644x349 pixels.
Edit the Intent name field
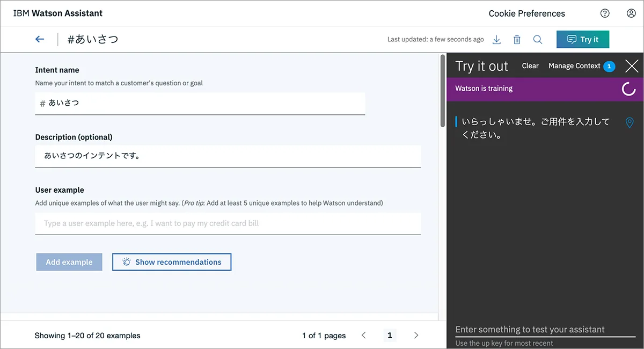pos(200,103)
